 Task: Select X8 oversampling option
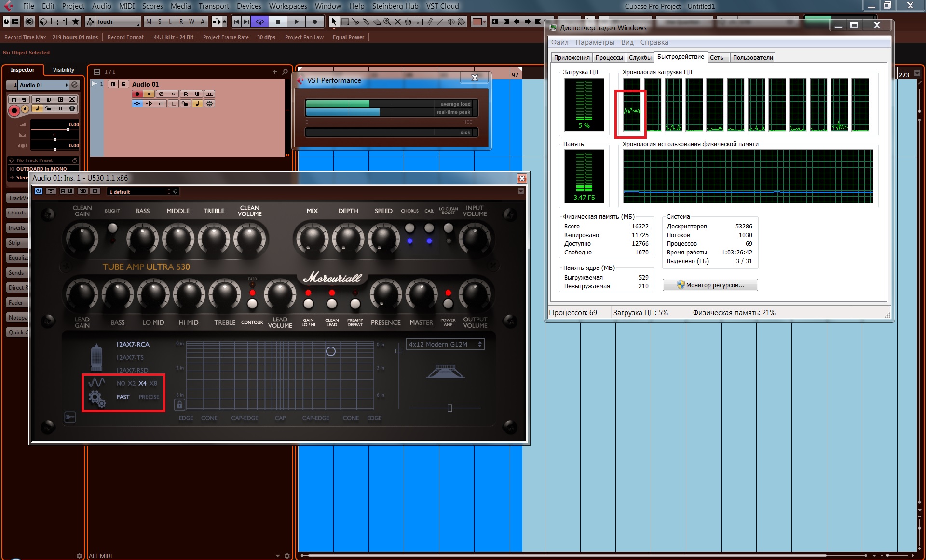tap(153, 383)
